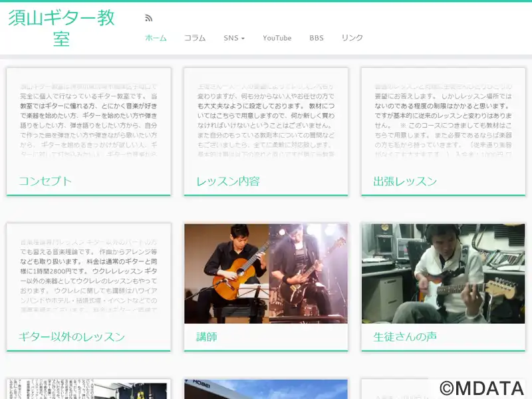Image resolution: width=532 pixels, height=399 pixels.
Task: Click the RSS feed icon
Action: pos(148,18)
